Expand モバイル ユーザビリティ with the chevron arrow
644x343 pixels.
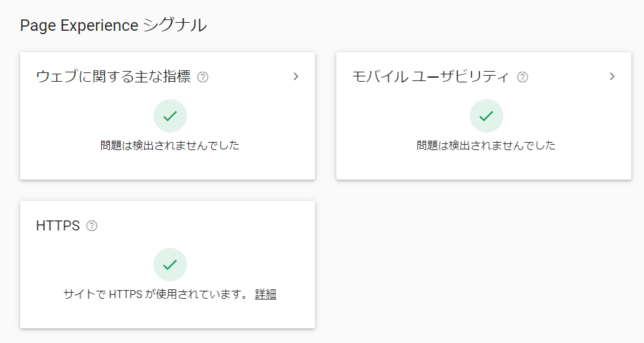[x=612, y=76]
